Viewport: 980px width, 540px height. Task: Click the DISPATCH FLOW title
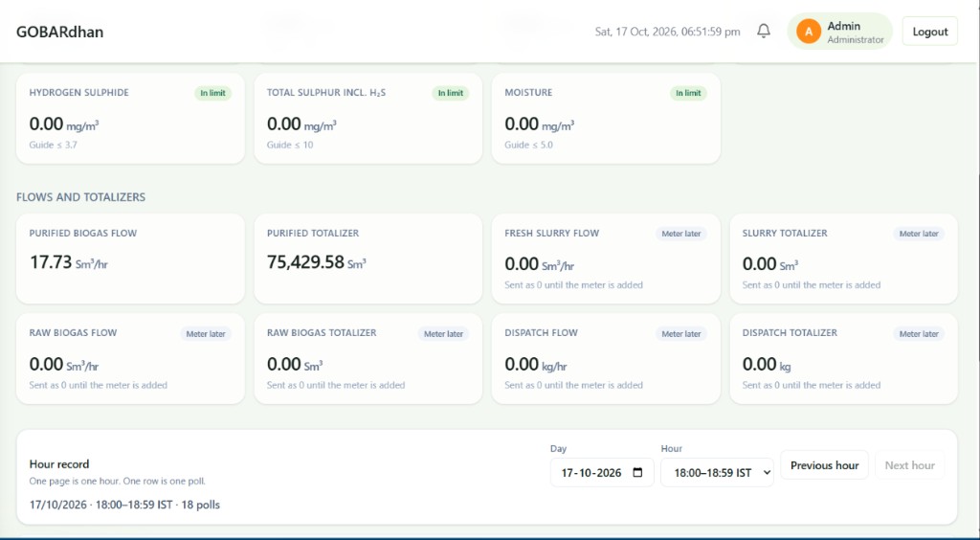(x=542, y=333)
